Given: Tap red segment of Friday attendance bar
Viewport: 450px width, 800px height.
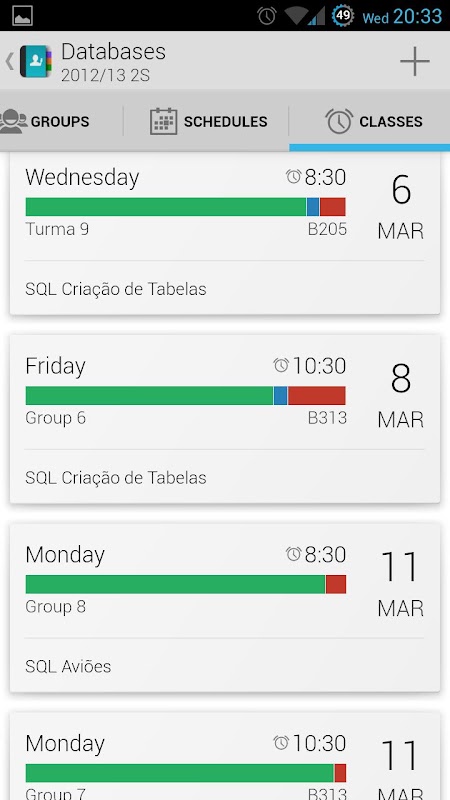Looking at the screenshot, I should tap(317, 395).
